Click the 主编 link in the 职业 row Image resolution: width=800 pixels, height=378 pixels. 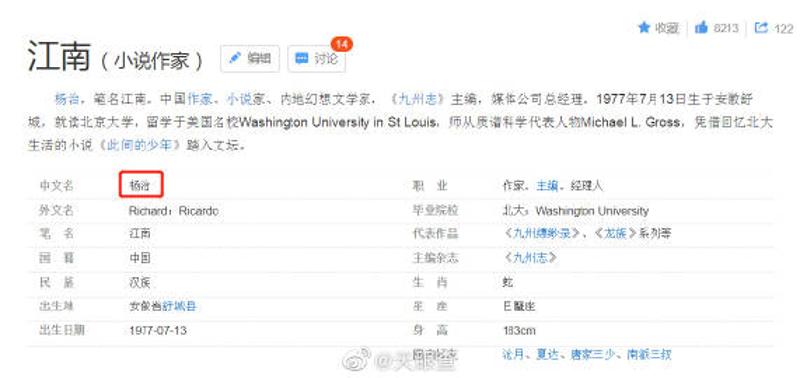[x=546, y=186]
